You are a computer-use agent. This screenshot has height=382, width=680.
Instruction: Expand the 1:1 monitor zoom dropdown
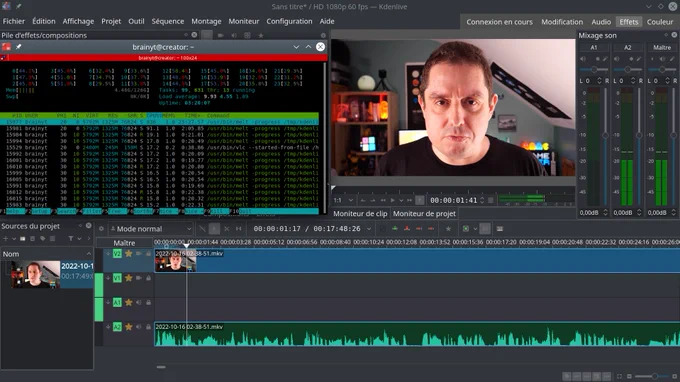pyautogui.click(x=343, y=200)
